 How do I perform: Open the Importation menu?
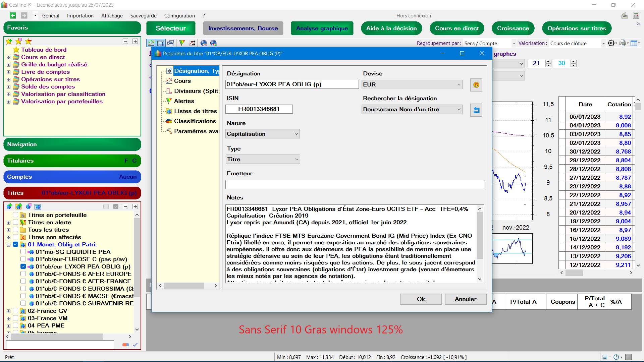pyautogui.click(x=80, y=15)
